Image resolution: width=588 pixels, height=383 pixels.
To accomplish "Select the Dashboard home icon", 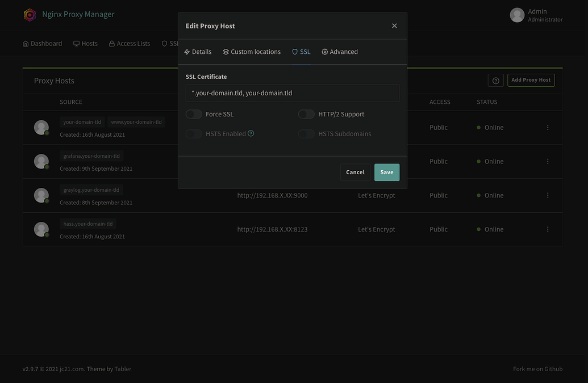I will point(25,43).
